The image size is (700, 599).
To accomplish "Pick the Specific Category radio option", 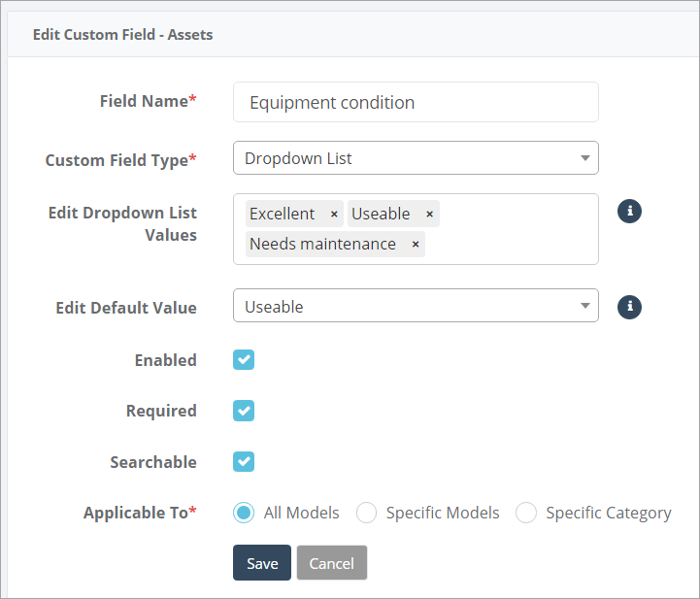I will pos(526,513).
